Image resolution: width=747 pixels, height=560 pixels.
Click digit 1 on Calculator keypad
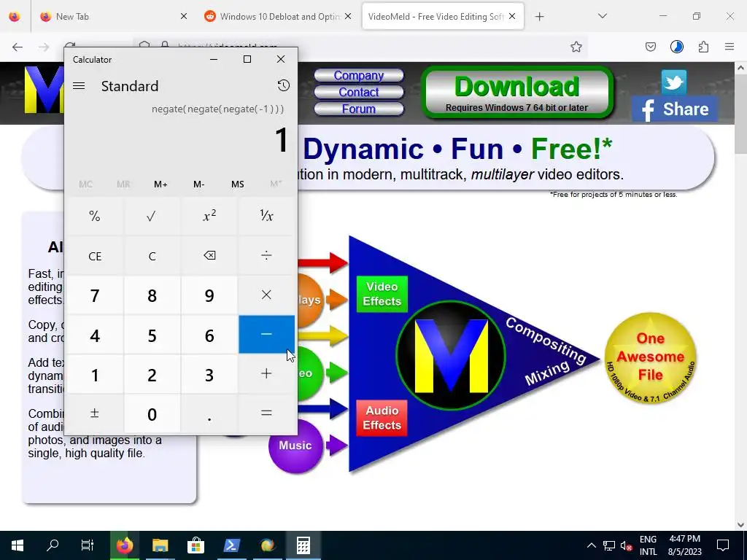95,374
